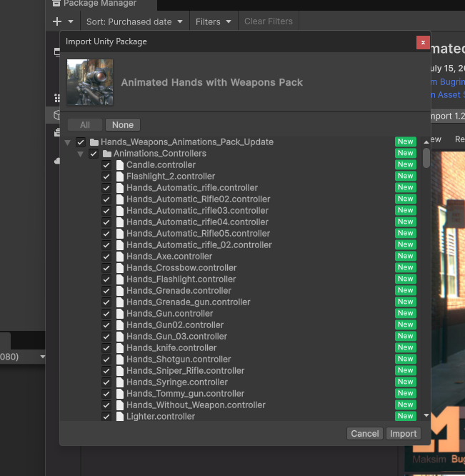Click the Animated Hands package thumbnail

90,82
